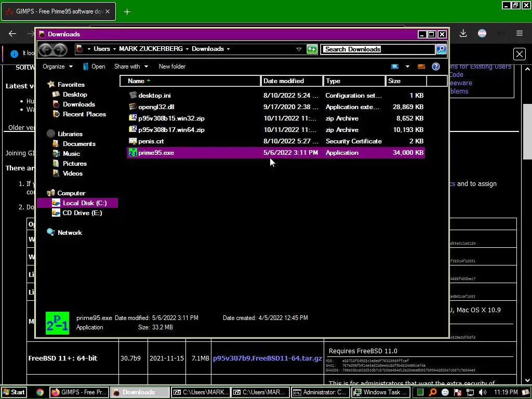Open the Documents library
The image size is (532, 399).
click(79, 144)
